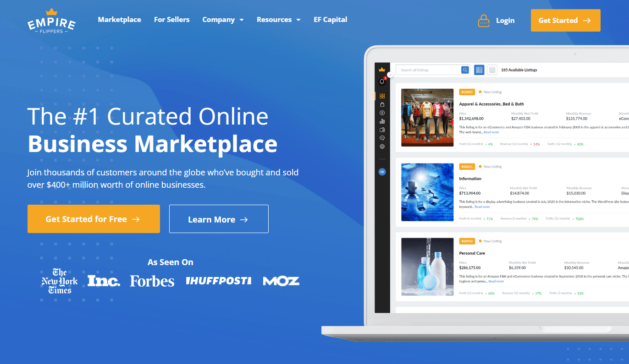This screenshot has height=364, width=629.
Task: Expand the sidebar with the chevron arrow
Action: 390,75
